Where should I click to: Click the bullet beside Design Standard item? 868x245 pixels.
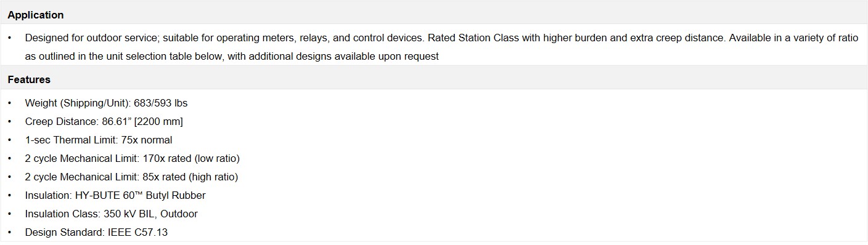point(10,232)
